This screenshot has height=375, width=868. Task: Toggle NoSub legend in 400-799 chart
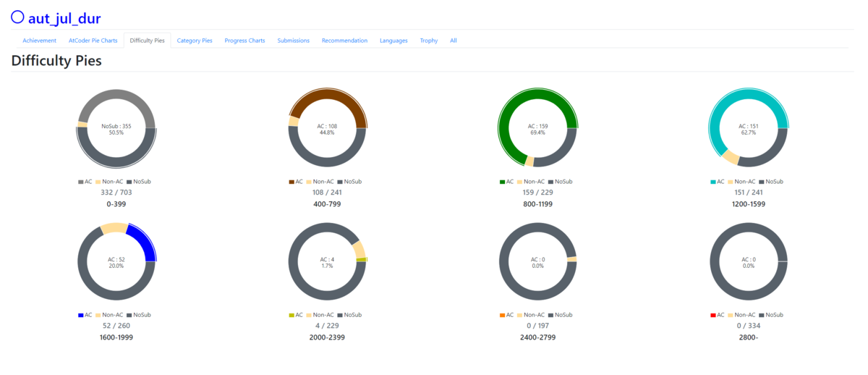pos(349,182)
